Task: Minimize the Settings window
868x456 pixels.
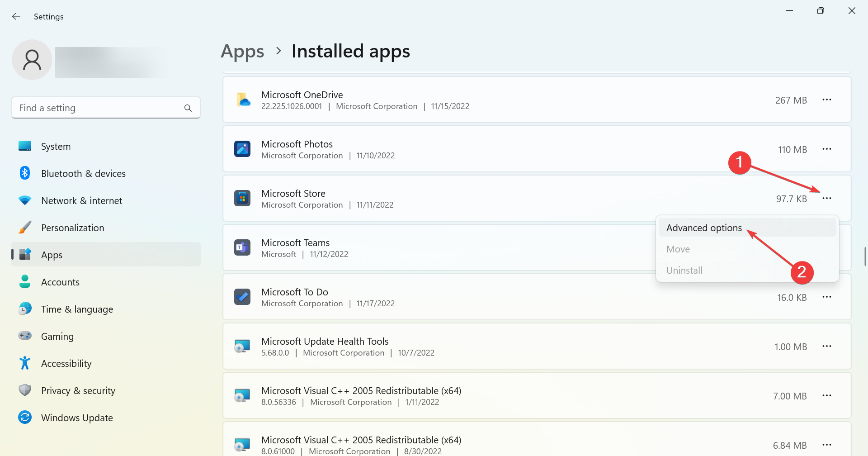Action: pos(789,10)
